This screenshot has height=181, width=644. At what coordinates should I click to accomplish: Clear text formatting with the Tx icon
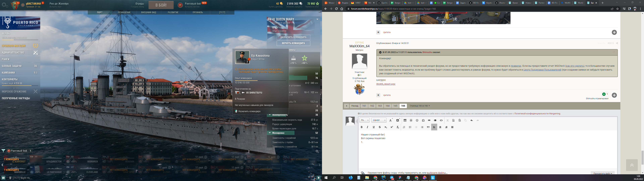tap(398, 127)
